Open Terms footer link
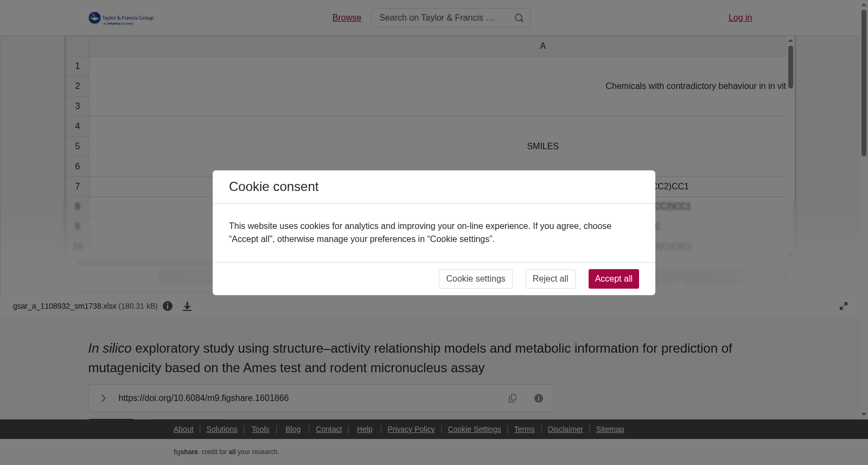The height and width of the screenshot is (465, 868). coord(525,429)
